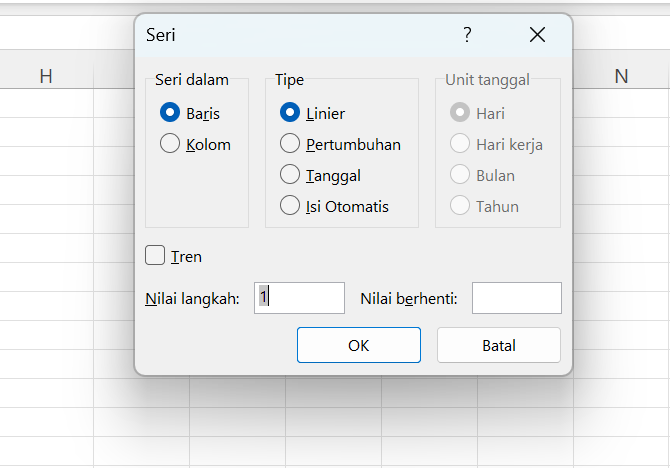
Task: Enable the Tren checkbox
Action: point(155,256)
